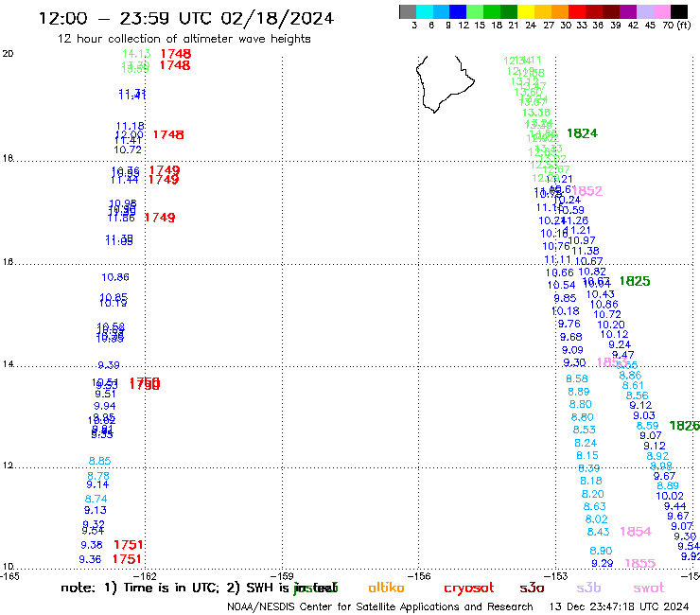Screen dimensions: 700x615
Task: Select the 's3a' satellite legend label
Action: [x=532, y=588]
